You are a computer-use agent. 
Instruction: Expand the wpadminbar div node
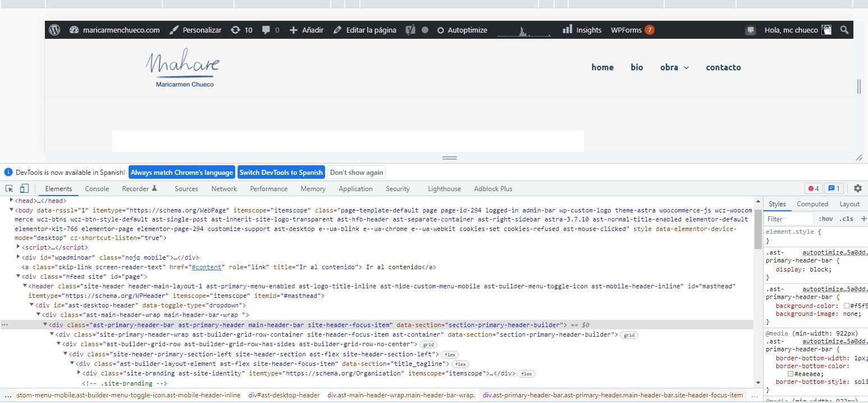tap(19, 257)
